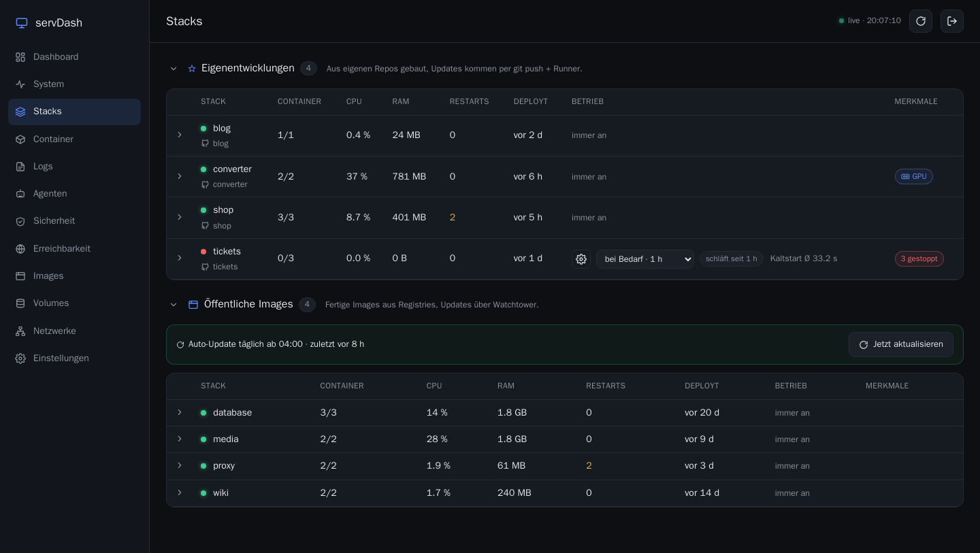Click the GitHub repo icon under converter
The height and width of the screenshot is (553, 980).
(x=205, y=184)
